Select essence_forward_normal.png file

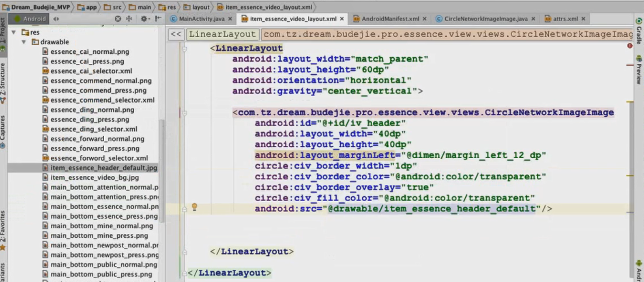tap(93, 139)
